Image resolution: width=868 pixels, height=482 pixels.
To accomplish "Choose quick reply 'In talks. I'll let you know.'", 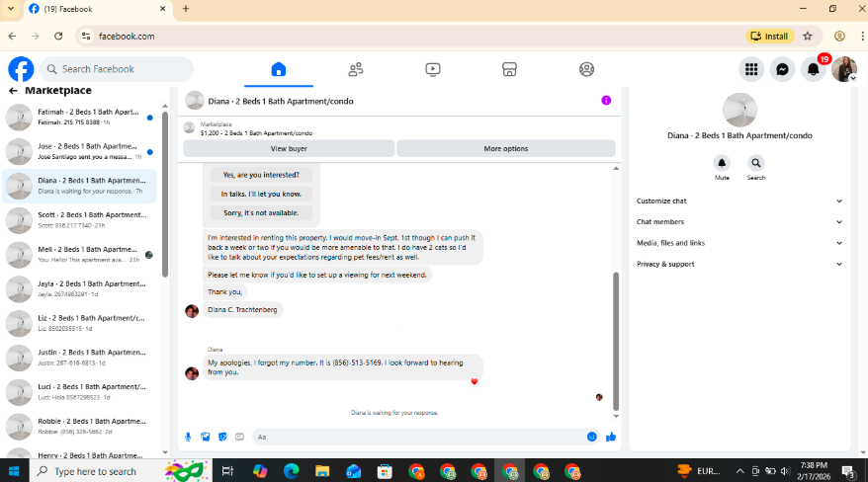I will pos(261,194).
